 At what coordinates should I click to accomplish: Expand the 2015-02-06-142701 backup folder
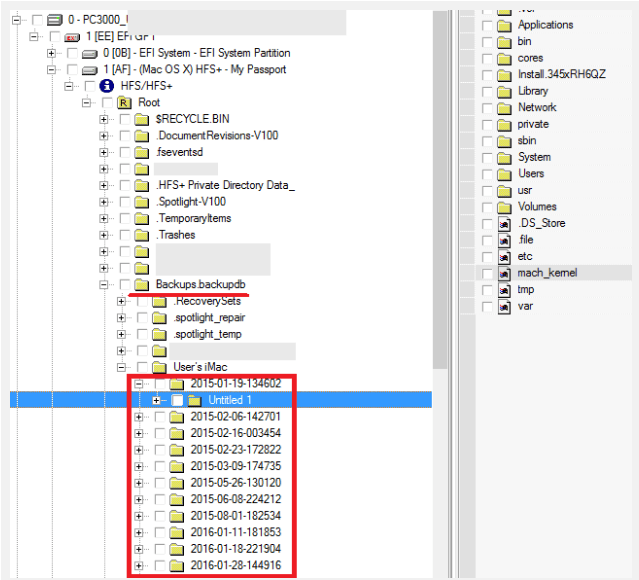[139, 417]
